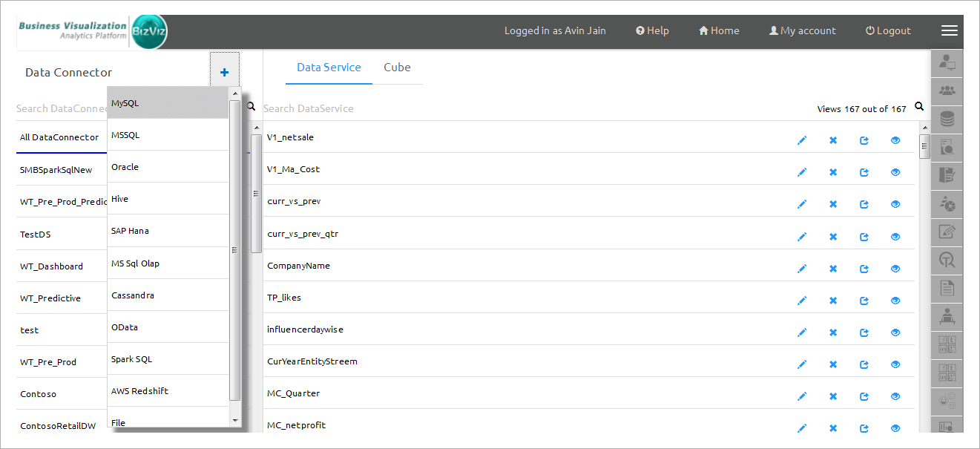The width and height of the screenshot is (980, 449).
Task: Edit the V1_netsale data service
Action: 802,140
